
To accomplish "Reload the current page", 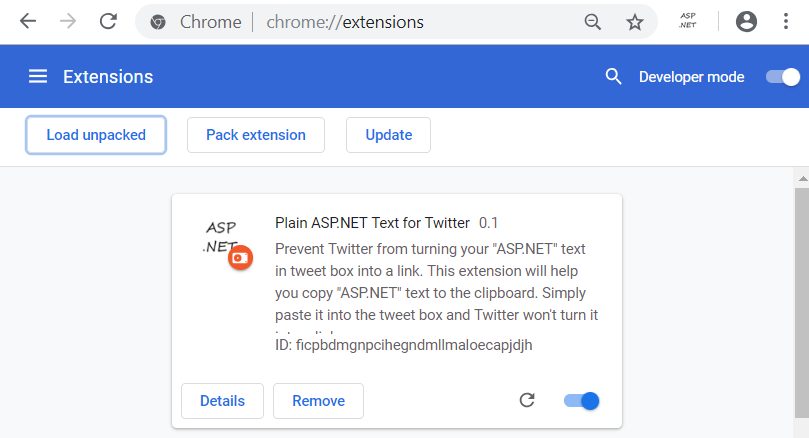I will [x=108, y=22].
